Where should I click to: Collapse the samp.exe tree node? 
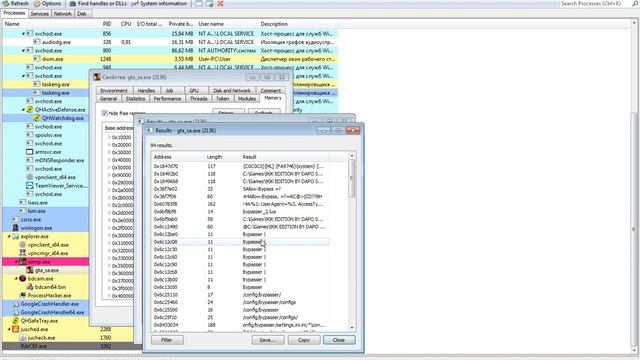[16, 262]
